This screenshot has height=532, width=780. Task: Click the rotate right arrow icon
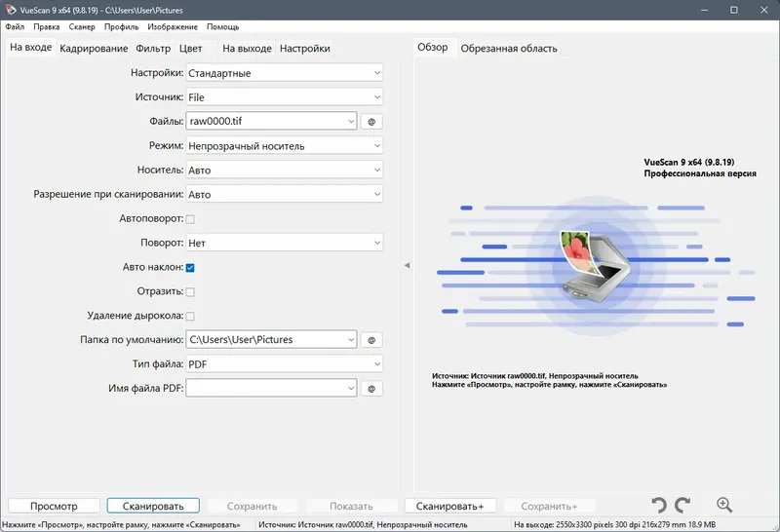(x=682, y=505)
